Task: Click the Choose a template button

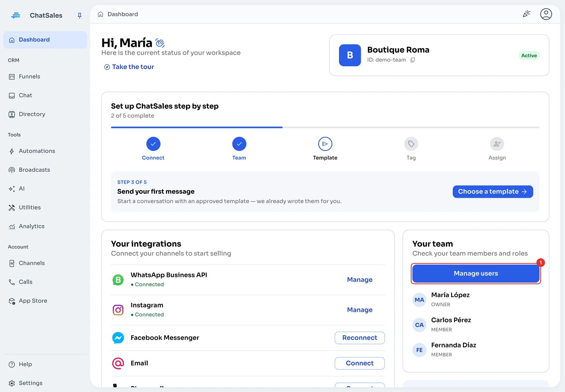Action: [x=493, y=192]
